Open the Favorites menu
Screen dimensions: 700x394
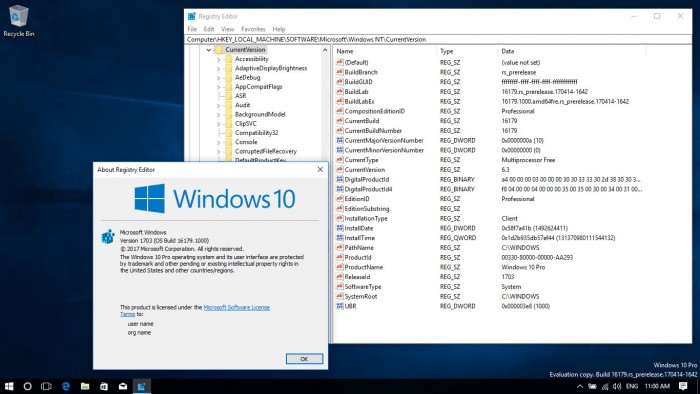[x=253, y=29]
